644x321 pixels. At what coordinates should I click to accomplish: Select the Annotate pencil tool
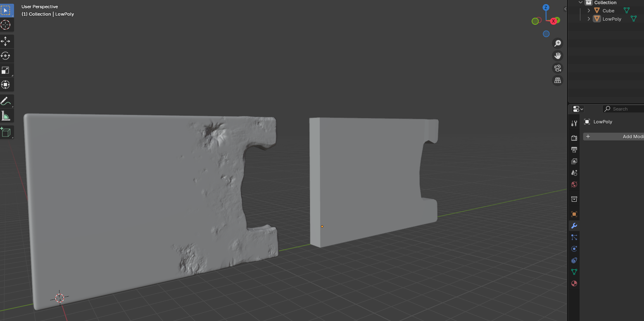click(x=6, y=101)
